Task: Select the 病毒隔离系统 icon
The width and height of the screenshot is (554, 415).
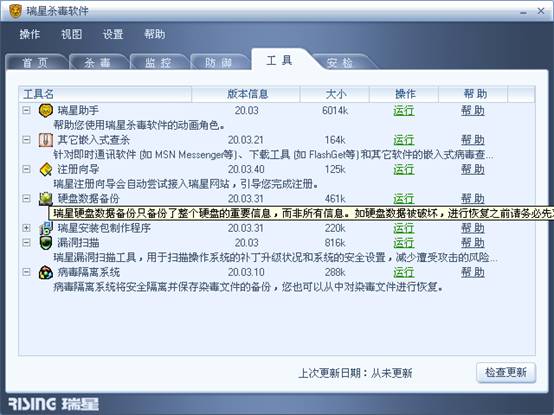Action: pos(46,272)
